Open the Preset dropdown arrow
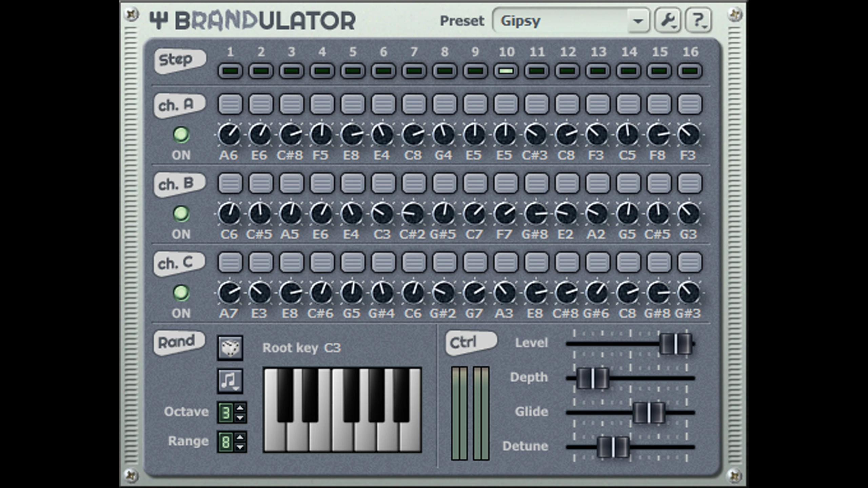The image size is (868, 488). tap(638, 21)
